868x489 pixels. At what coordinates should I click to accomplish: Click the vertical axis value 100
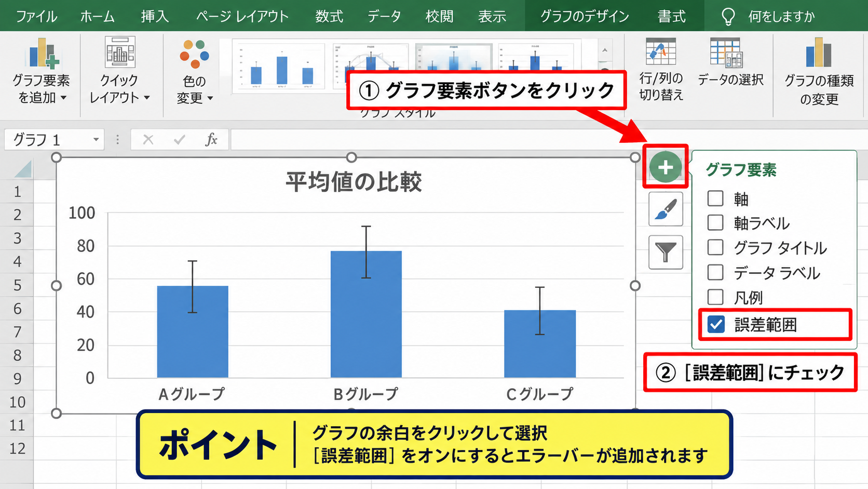82,213
